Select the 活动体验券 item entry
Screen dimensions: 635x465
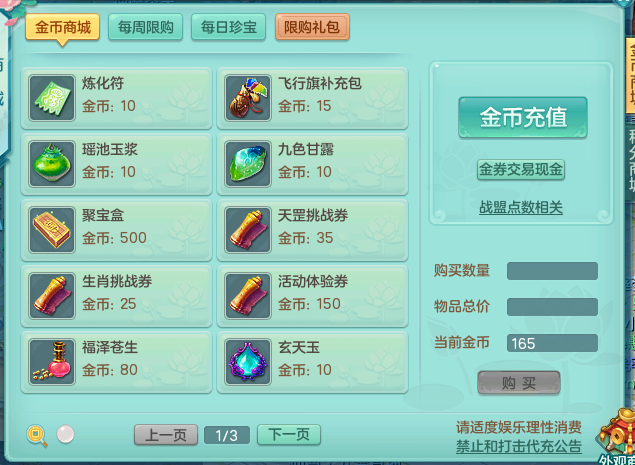(313, 296)
